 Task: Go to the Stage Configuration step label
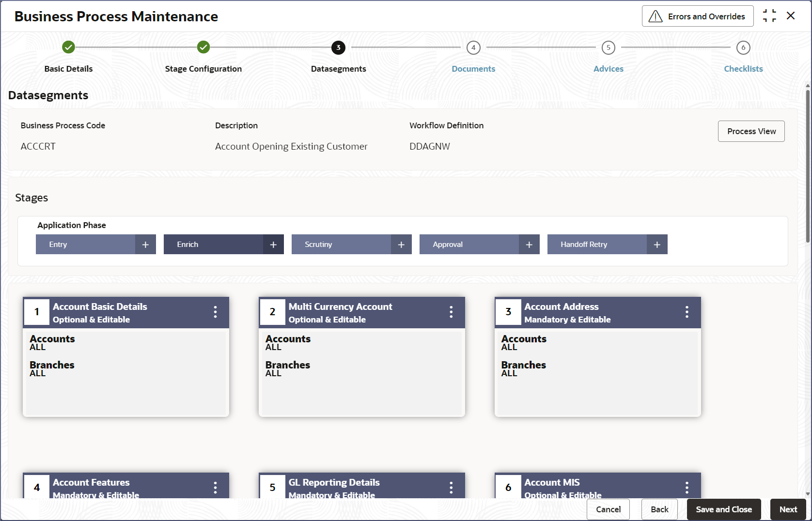[x=203, y=69]
